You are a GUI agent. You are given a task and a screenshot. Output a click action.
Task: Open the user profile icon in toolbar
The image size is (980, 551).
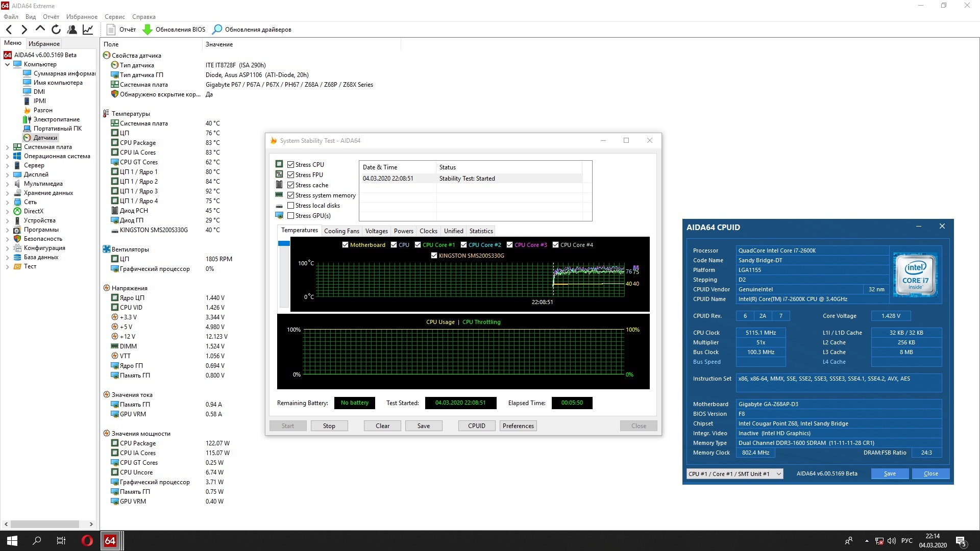pos(72,30)
